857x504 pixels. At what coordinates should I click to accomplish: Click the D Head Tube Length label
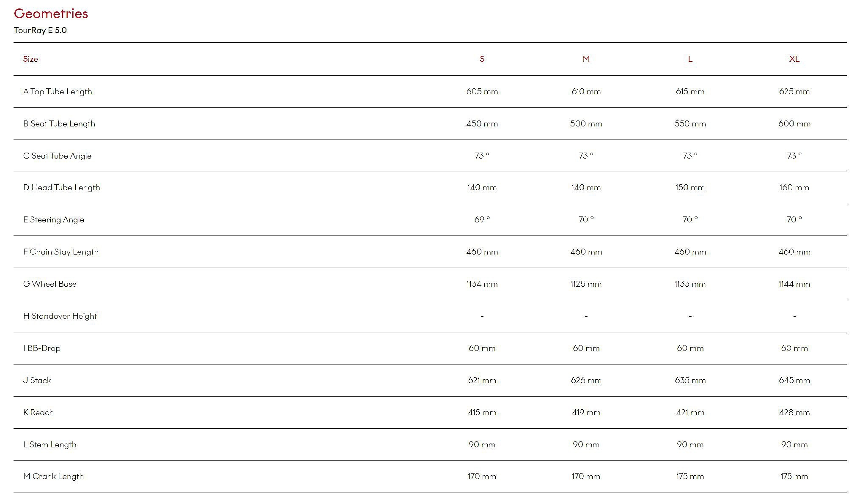point(62,187)
